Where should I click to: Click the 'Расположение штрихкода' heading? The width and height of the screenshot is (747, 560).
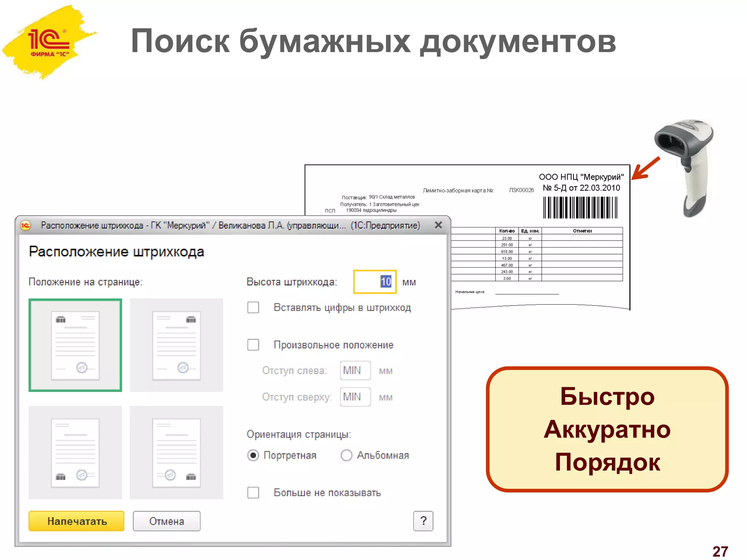click(116, 252)
